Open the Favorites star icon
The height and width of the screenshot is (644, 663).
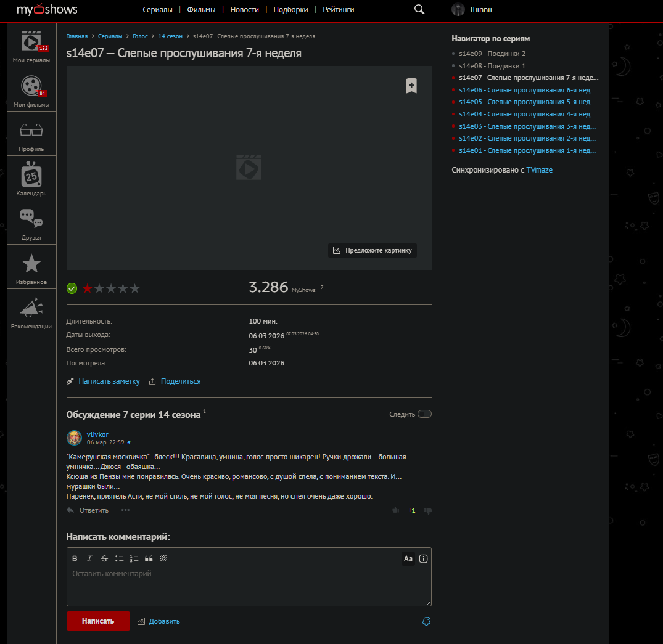pyautogui.click(x=31, y=265)
